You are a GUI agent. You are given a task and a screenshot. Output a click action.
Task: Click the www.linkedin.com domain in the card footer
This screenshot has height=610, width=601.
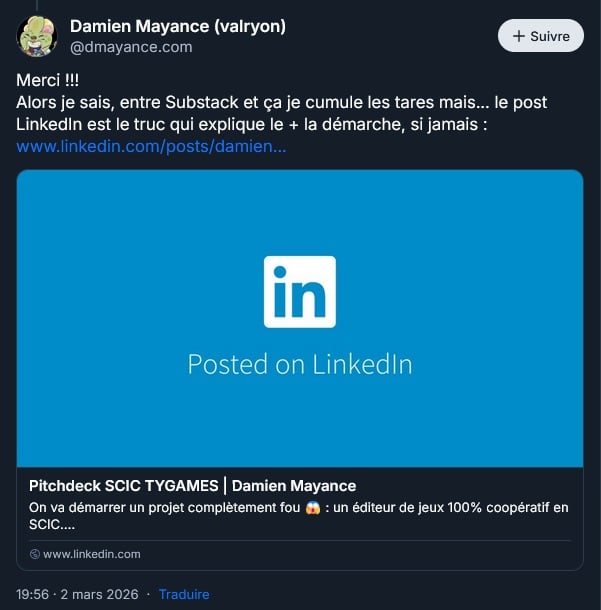[92, 554]
